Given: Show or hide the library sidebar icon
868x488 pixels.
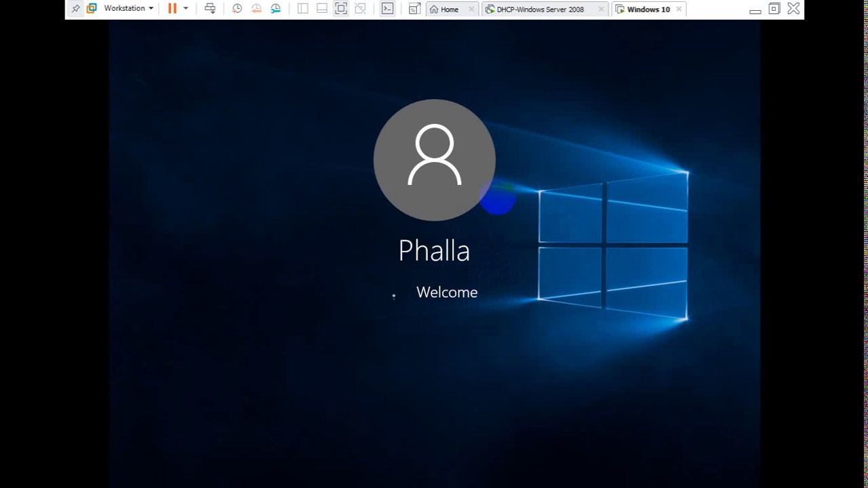Looking at the screenshot, I should (302, 9).
